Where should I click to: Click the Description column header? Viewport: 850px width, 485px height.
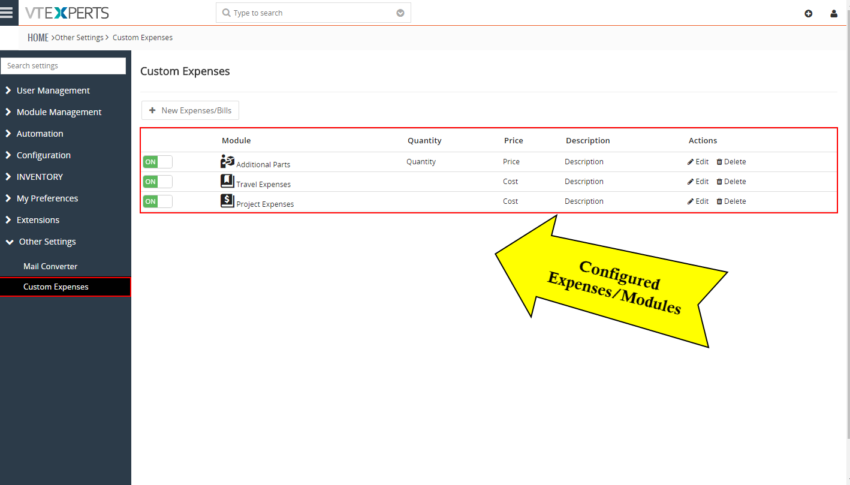click(x=588, y=140)
